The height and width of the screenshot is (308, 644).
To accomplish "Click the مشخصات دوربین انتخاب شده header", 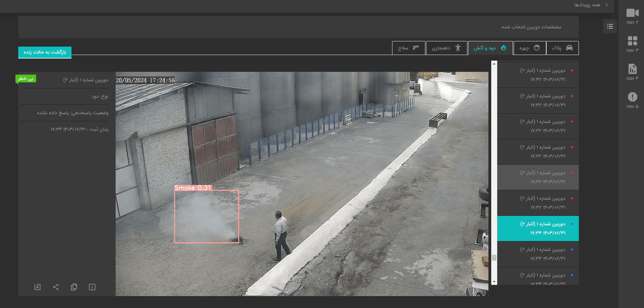I will (x=531, y=27).
